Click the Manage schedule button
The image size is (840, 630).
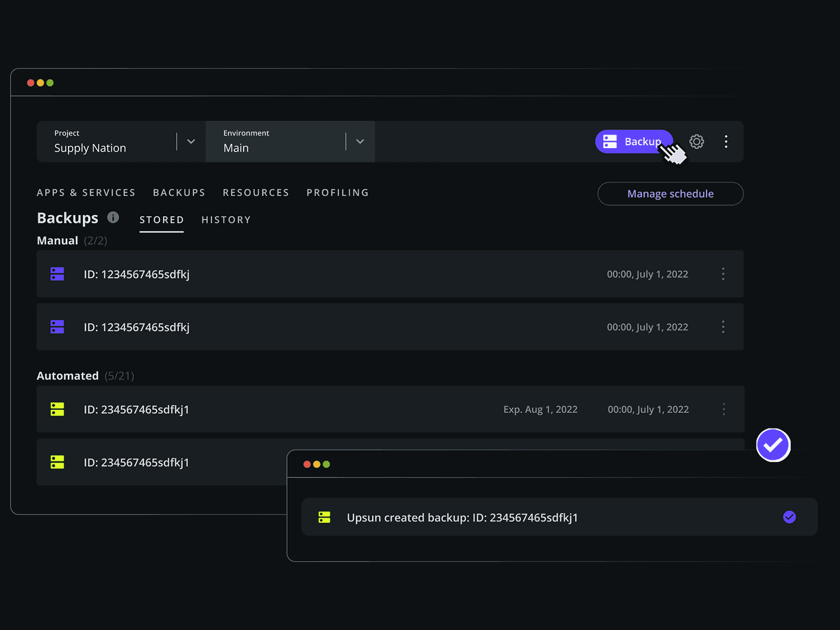point(670,194)
